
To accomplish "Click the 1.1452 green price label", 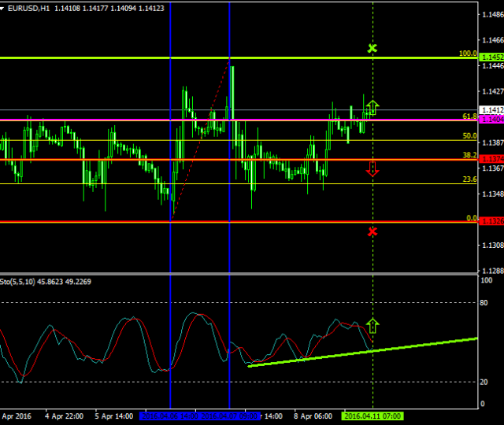I will point(492,57).
